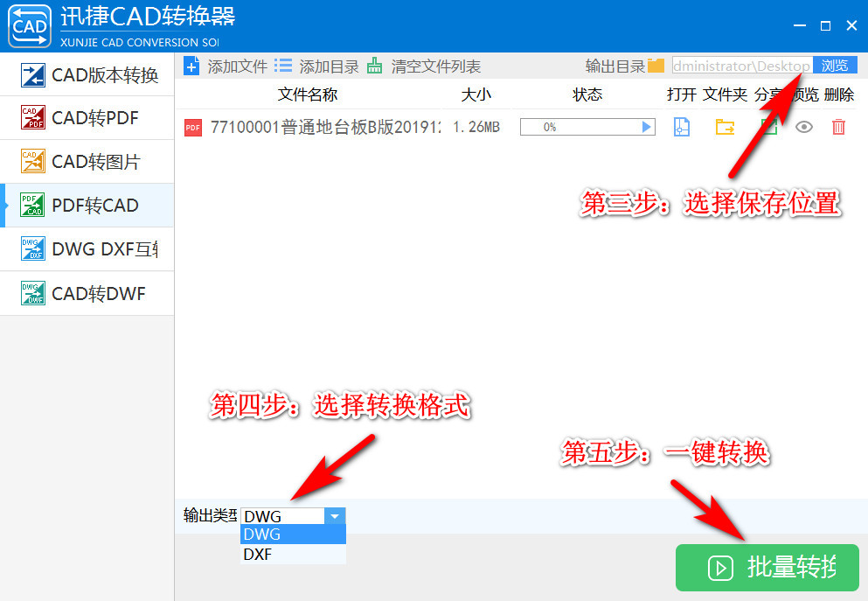Click the red PDF file icon in row
This screenshot has width=868, height=601.
tap(192, 128)
